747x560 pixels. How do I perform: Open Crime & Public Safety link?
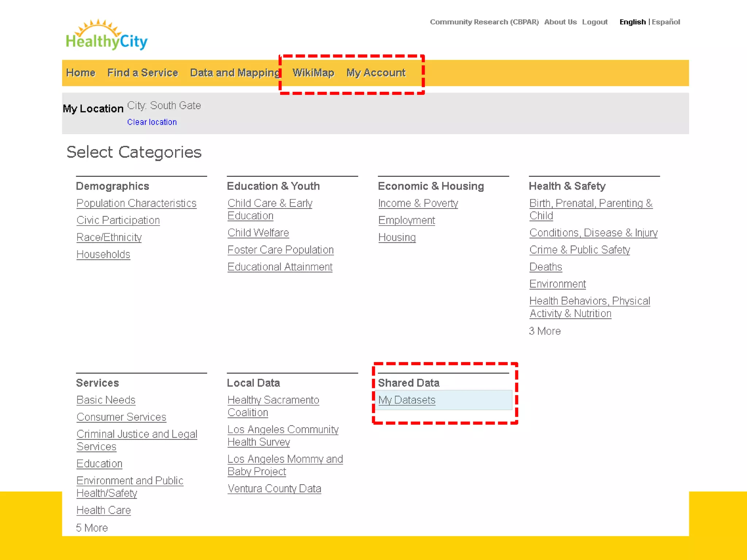click(580, 250)
